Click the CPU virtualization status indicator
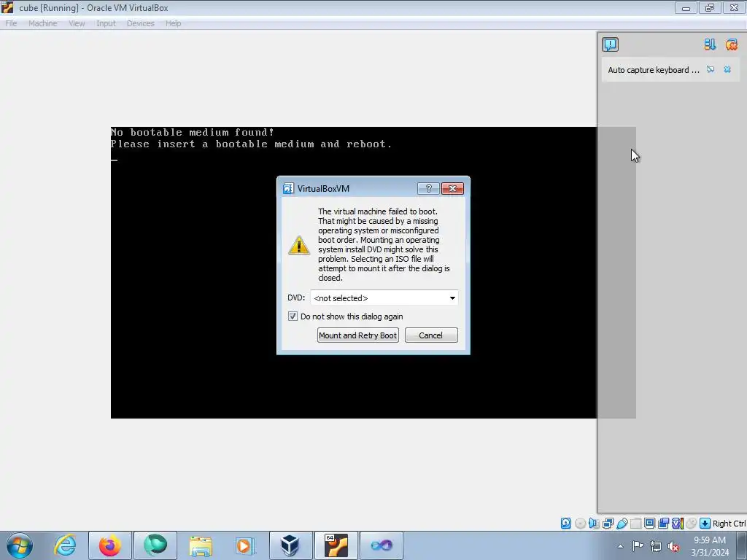This screenshot has width=747, height=560. click(678, 524)
